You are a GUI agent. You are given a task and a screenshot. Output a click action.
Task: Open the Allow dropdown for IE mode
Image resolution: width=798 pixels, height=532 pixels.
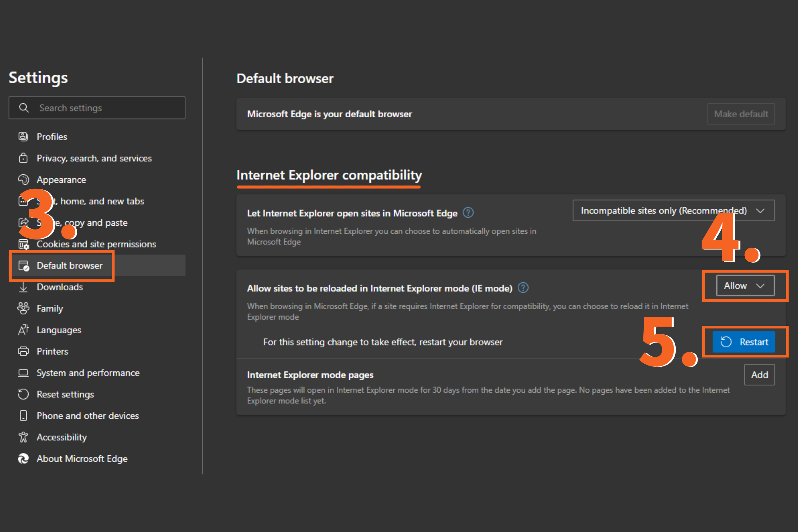coord(745,286)
